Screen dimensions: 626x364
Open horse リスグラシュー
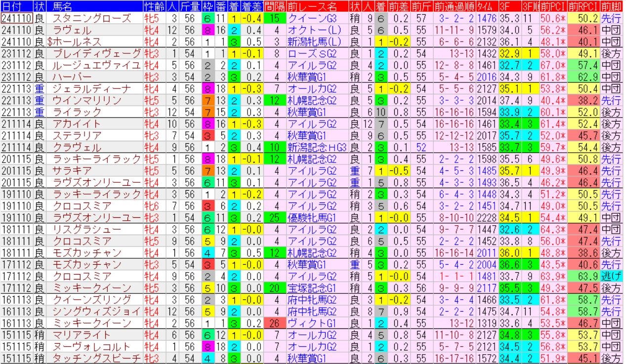tap(80, 230)
